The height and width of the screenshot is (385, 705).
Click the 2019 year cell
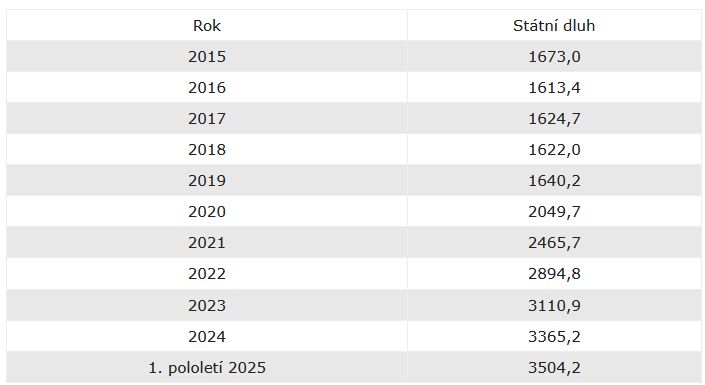point(207,181)
